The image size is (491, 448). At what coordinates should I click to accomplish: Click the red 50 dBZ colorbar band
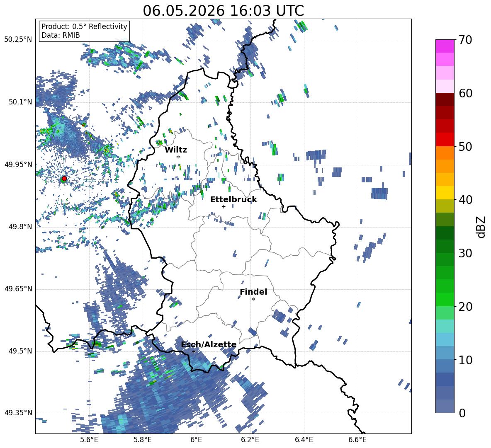click(x=445, y=140)
